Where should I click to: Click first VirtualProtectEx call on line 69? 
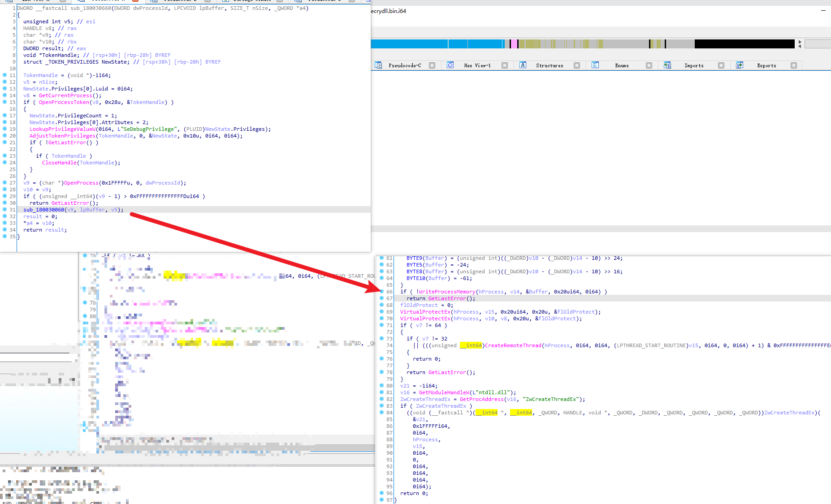425,312
